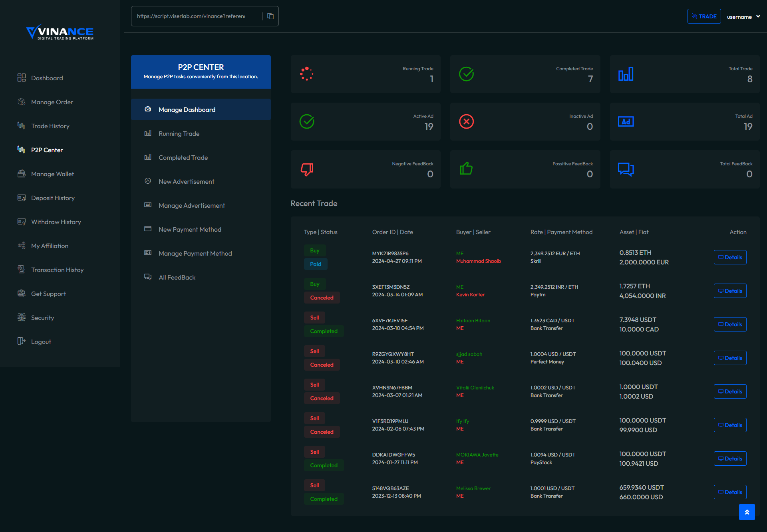Click the referral URL input field

tap(192, 16)
